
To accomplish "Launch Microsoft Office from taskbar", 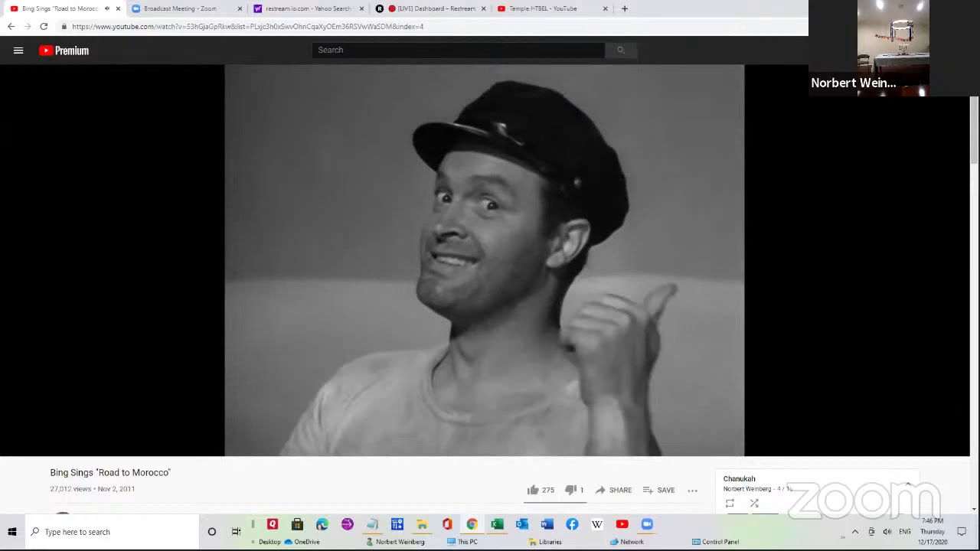I will click(447, 524).
